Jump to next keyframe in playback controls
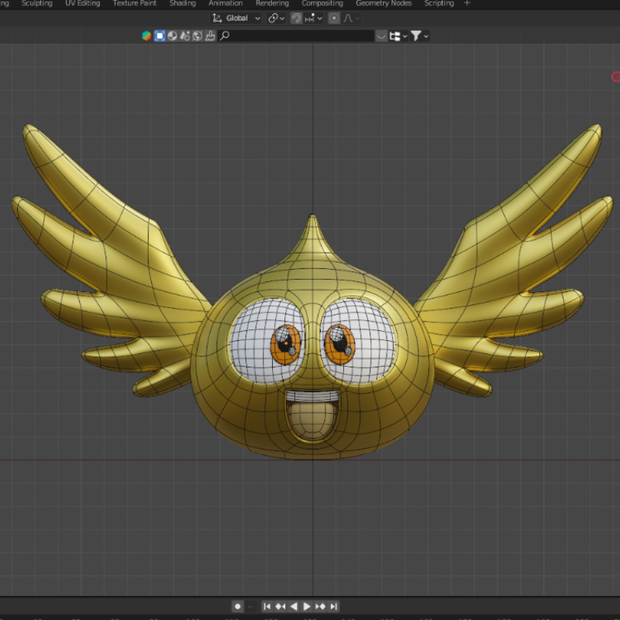This screenshot has height=620, width=620. tap(320, 606)
